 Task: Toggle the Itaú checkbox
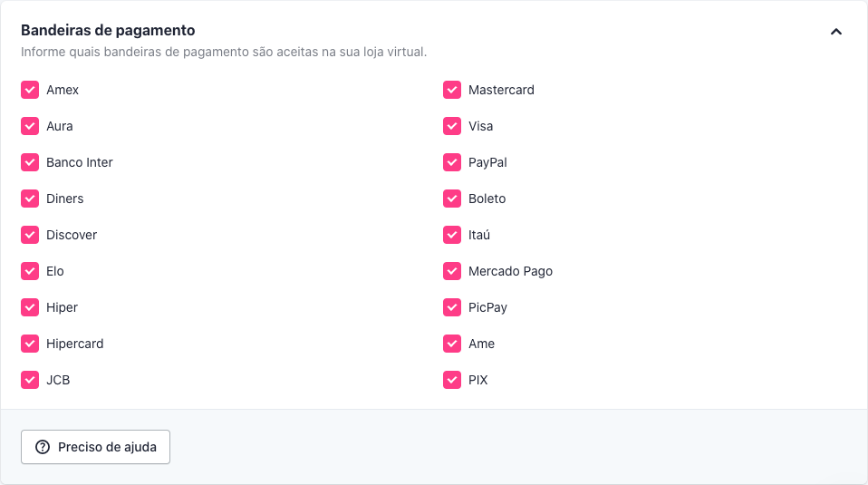452,235
